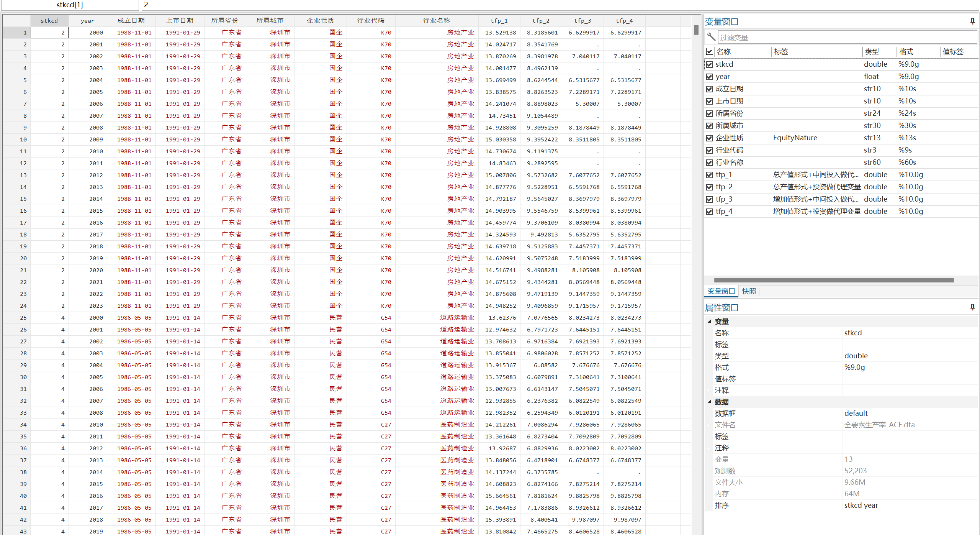Viewport: 980px width, 535px height.
Task: Collapse the 数据 properties section
Action: pos(709,402)
